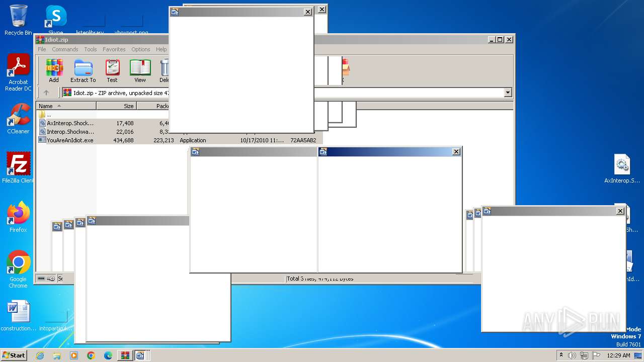Click the CRC value 72AA5AB2

coord(303,140)
